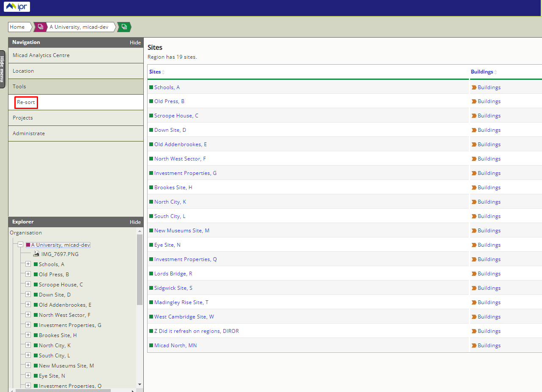The height and width of the screenshot is (392, 542).
Task: Click the ipr logo in header
Action: point(17,7)
